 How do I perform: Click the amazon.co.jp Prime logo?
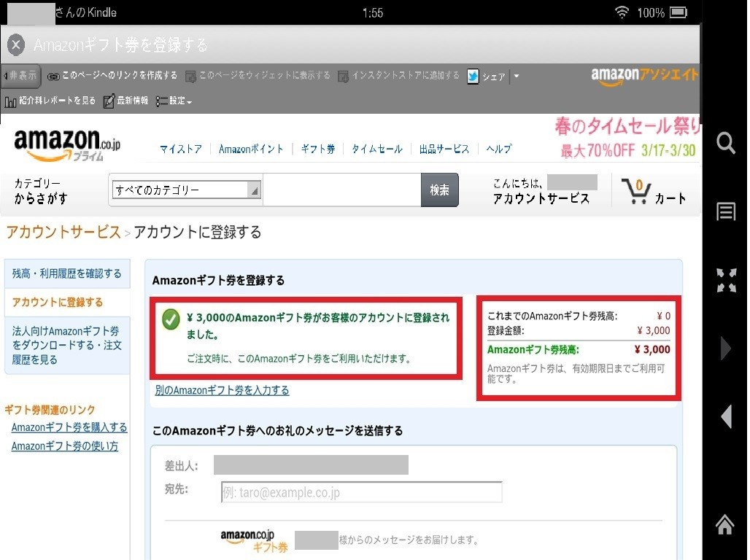pyautogui.click(x=67, y=145)
